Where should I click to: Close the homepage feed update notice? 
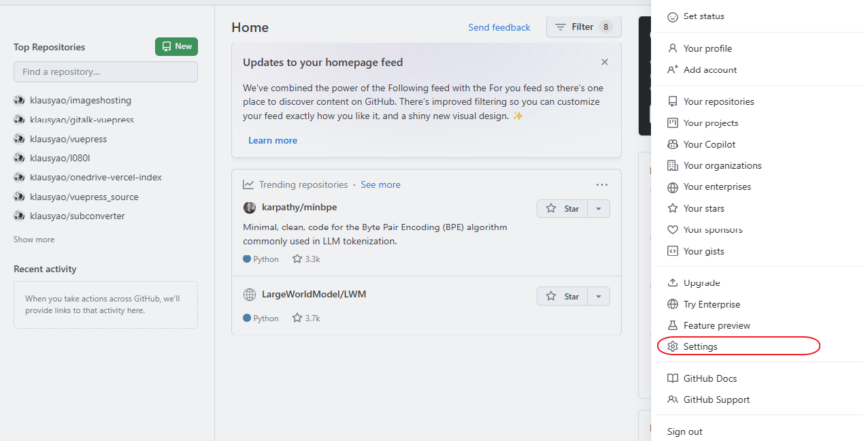click(x=605, y=62)
